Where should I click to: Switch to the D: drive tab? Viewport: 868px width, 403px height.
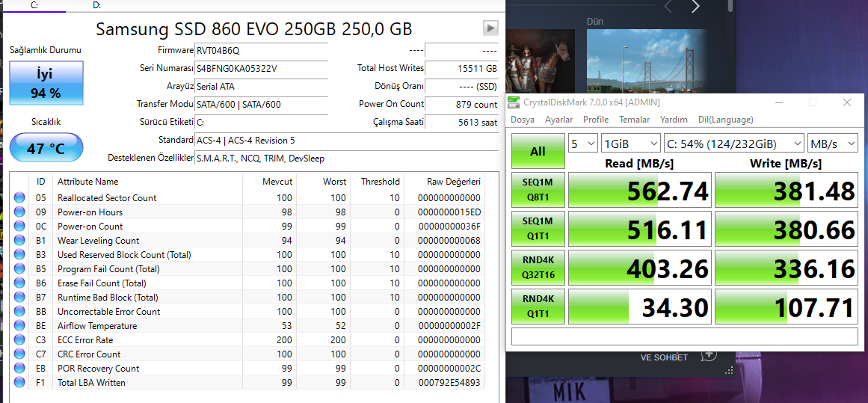(97, 5)
